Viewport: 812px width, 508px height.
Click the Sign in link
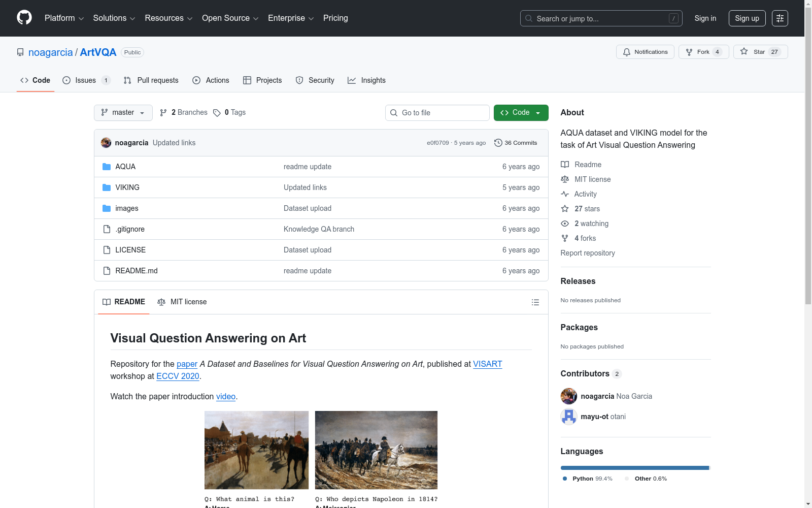point(705,18)
